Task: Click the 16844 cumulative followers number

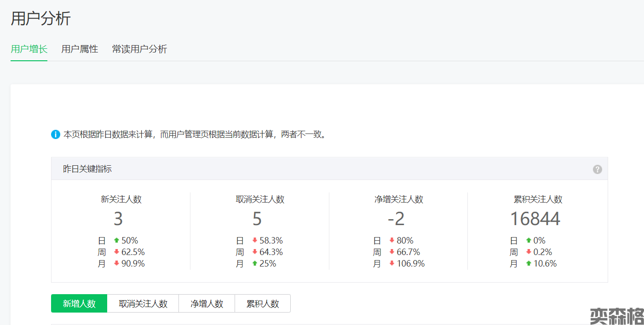Action: tap(535, 219)
